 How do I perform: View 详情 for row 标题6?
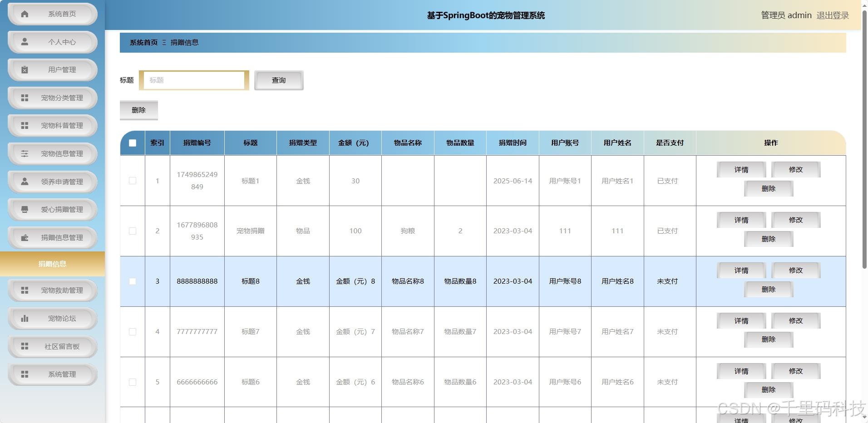741,371
